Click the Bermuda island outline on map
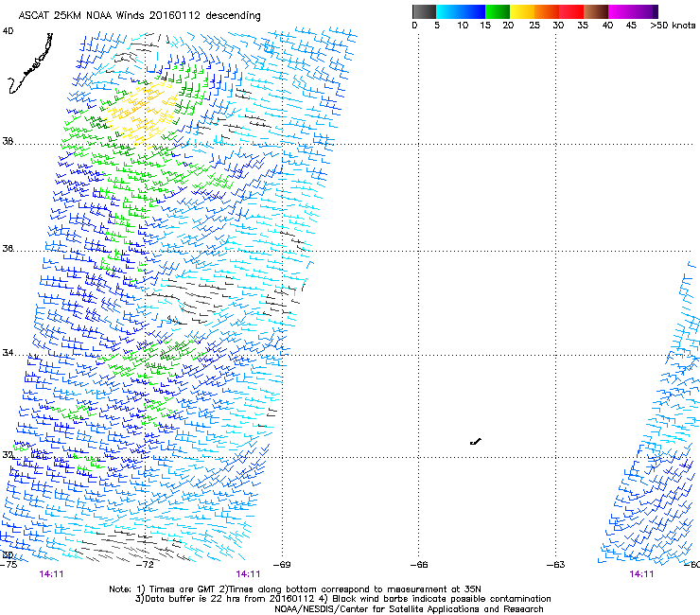Screen dimensions: 700x615 point(476,442)
